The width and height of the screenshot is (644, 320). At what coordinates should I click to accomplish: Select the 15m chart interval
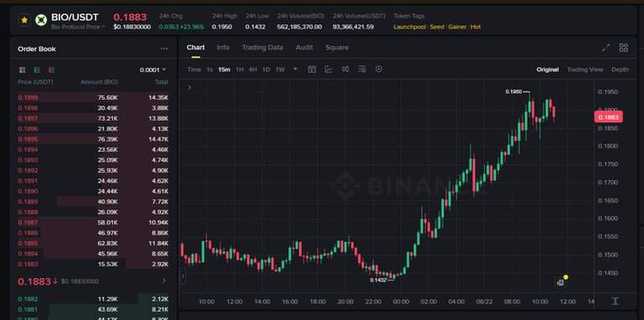224,70
